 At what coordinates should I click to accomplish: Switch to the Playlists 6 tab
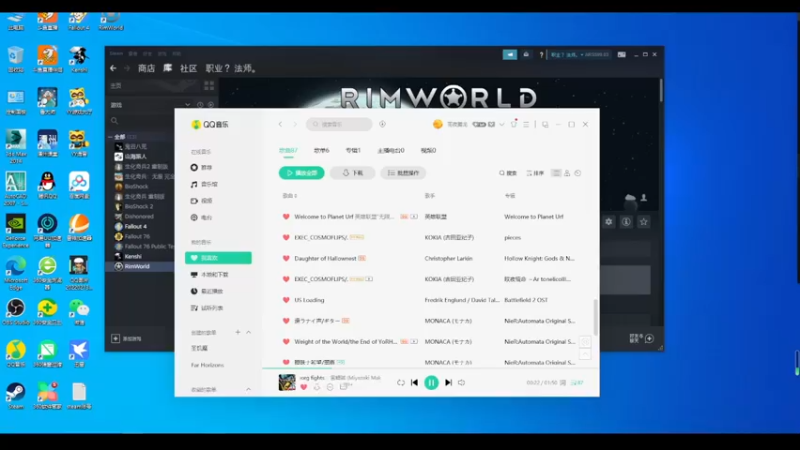click(321, 151)
